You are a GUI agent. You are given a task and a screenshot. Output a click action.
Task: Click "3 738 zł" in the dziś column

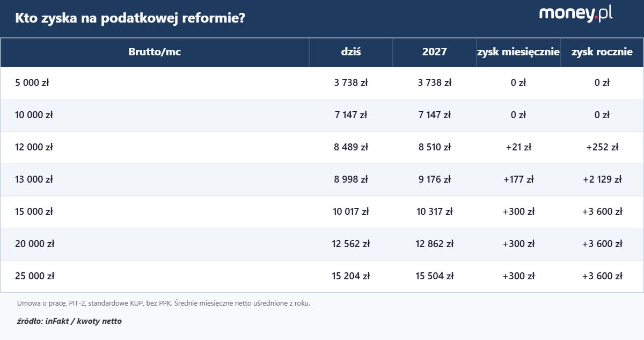click(351, 83)
